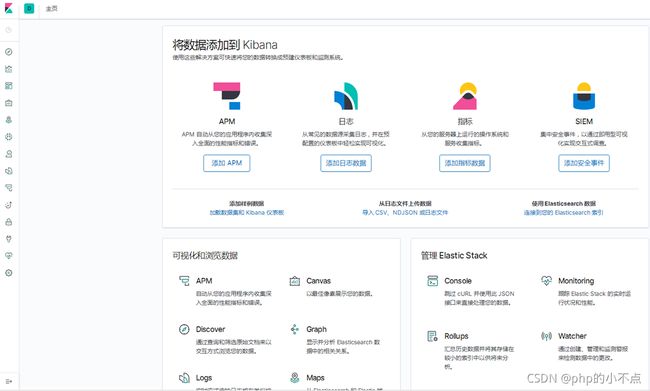The height and width of the screenshot is (391, 650).
Task: Click the Monitoring heartbeat icon
Action: click(x=546, y=281)
